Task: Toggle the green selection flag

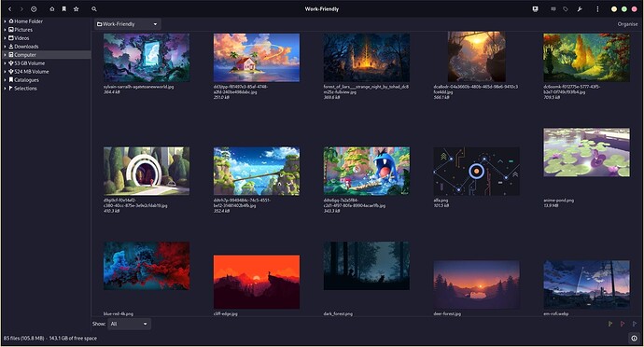Action: click(610, 324)
